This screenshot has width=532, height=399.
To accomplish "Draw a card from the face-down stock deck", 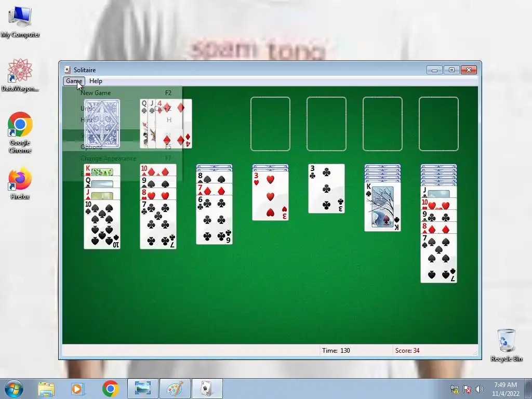I will [x=102, y=124].
